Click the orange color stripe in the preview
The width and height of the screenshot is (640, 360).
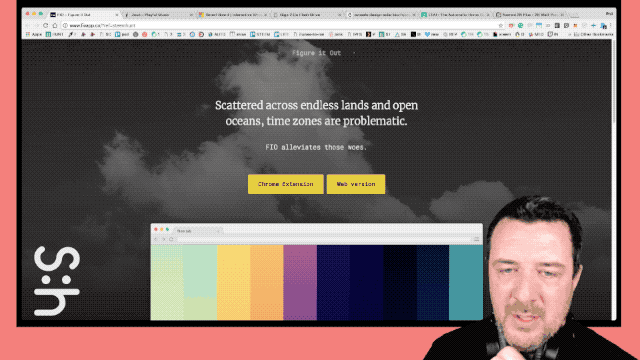(x=267, y=282)
